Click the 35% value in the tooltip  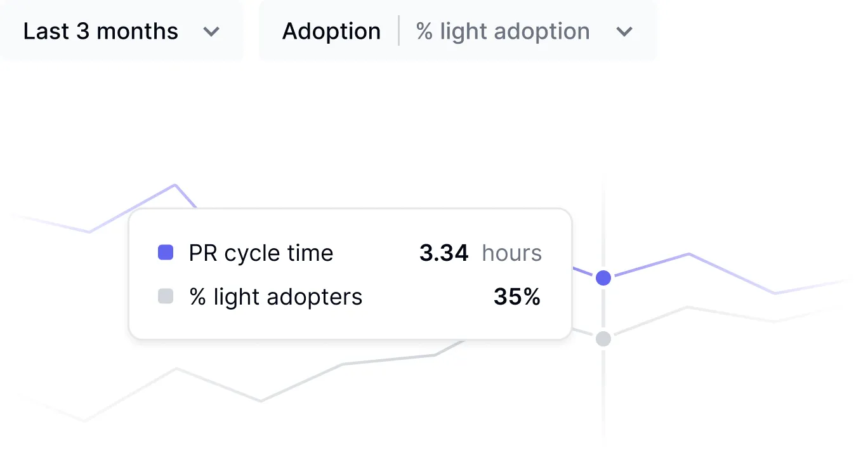pyautogui.click(x=516, y=296)
